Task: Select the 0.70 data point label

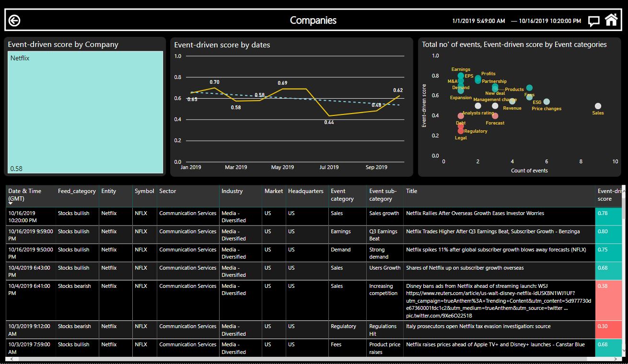Action: click(x=214, y=82)
